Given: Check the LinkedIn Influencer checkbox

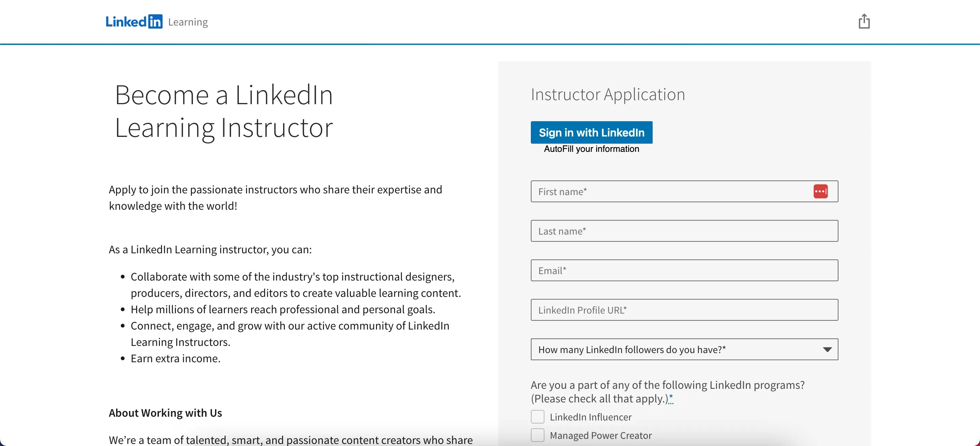Looking at the screenshot, I should (538, 417).
